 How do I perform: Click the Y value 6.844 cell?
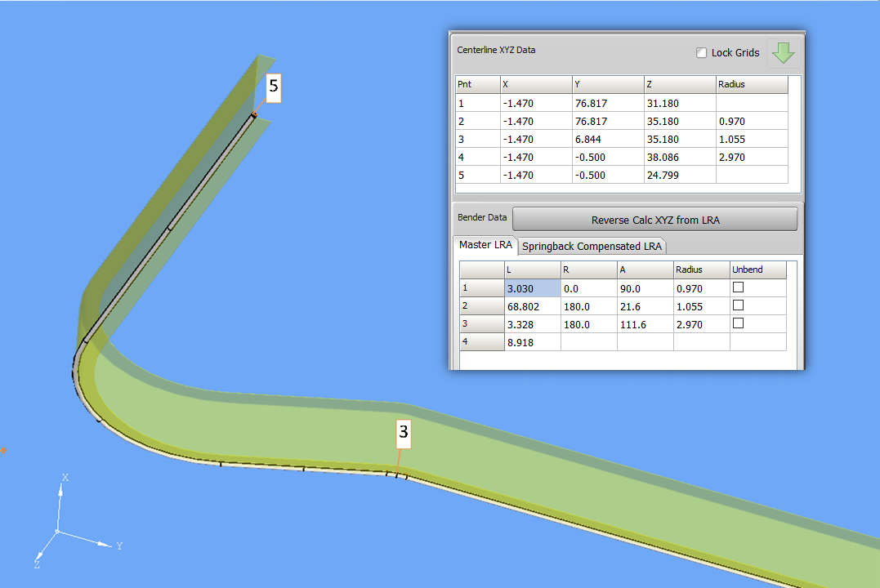607,139
